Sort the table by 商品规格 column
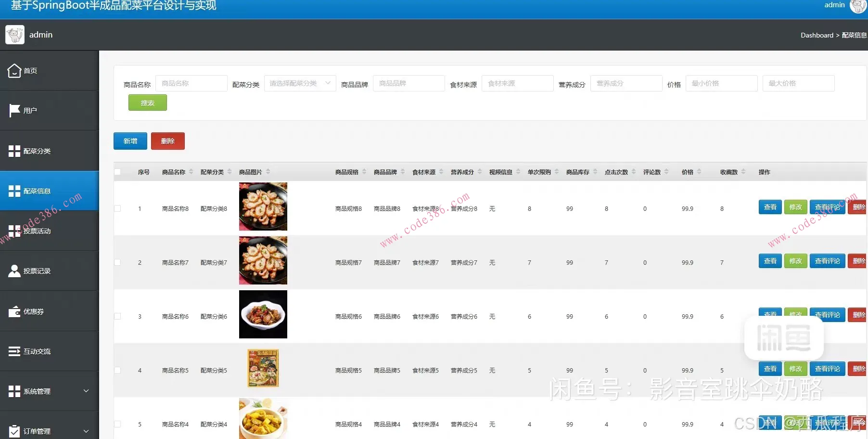The image size is (868, 439). [364, 172]
